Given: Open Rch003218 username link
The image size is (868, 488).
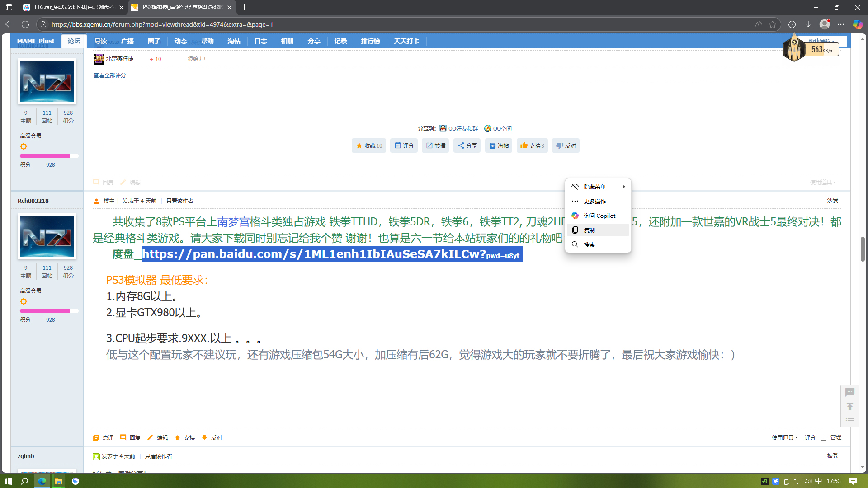Looking at the screenshot, I should tap(33, 201).
